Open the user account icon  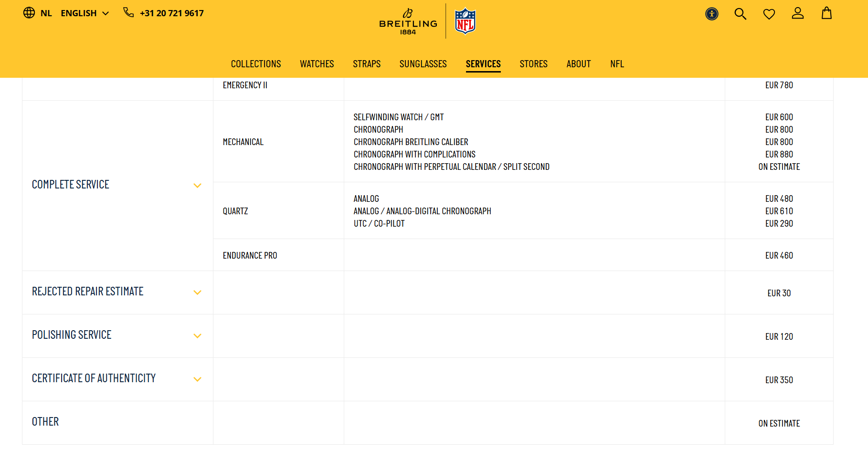(x=797, y=13)
